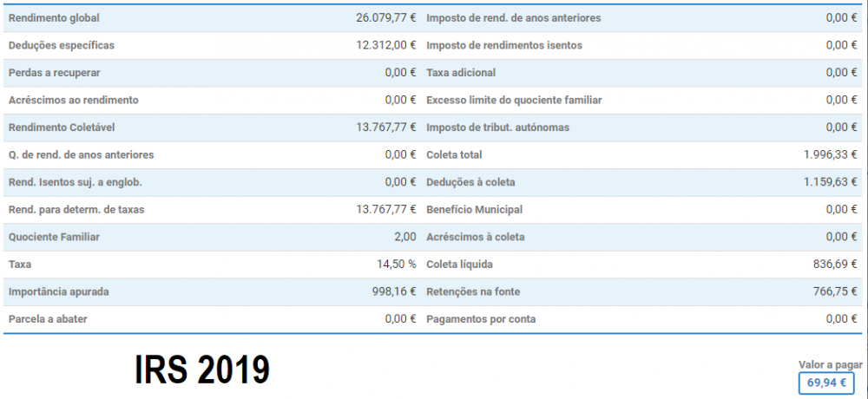Click the 1.159,63 € deduções à coleta amount
The image size is (868, 399).
click(831, 182)
